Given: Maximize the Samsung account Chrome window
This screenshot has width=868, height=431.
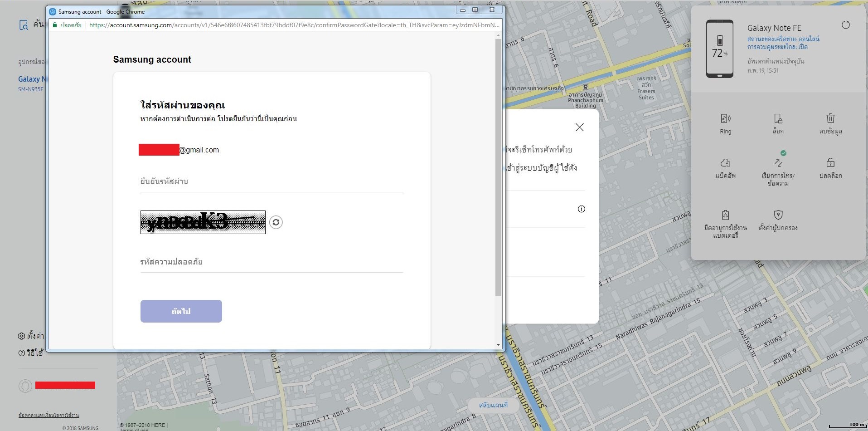Looking at the screenshot, I should pyautogui.click(x=475, y=10).
